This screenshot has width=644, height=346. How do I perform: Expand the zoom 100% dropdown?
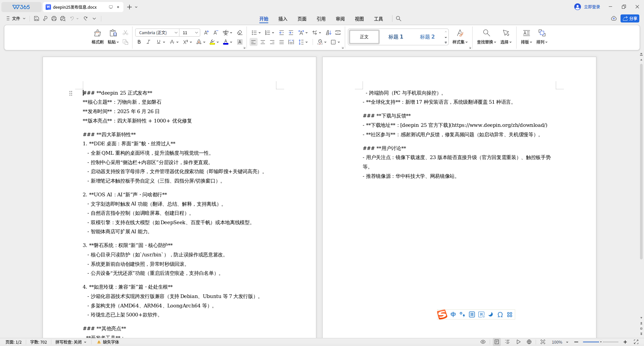(567, 342)
